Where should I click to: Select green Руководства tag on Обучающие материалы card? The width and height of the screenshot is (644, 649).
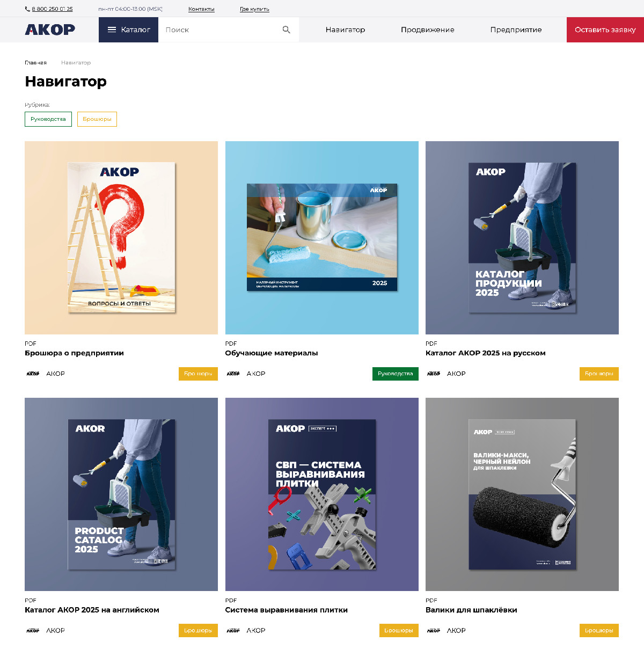(x=396, y=374)
